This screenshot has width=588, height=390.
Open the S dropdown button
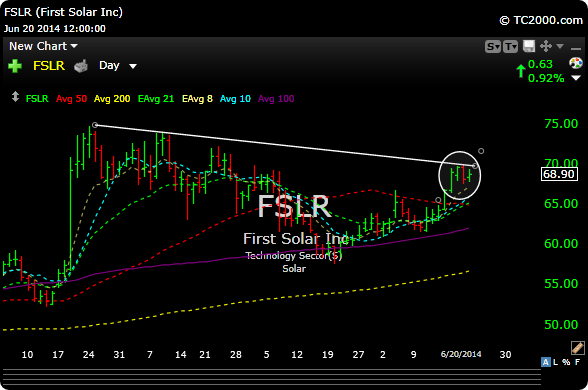click(492, 46)
